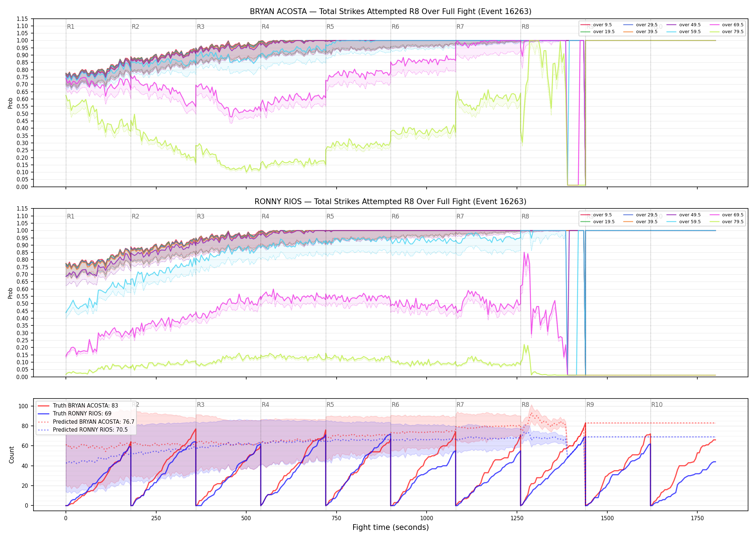Click 'Truth BRYAN ACOSTA: 83' legend item
Image resolution: width=756 pixels, height=540 pixels.
pos(78,406)
